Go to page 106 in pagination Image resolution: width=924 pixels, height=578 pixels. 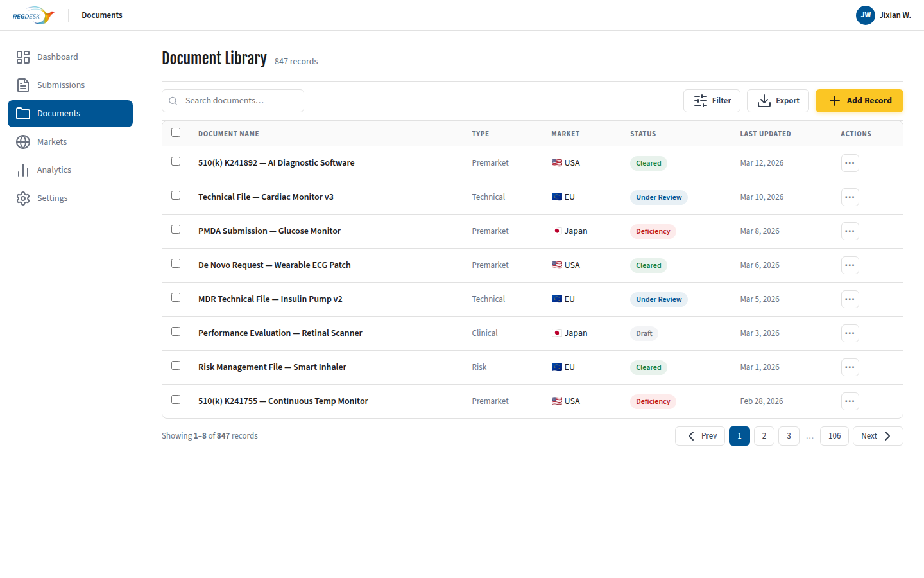click(x=834, y=435)
